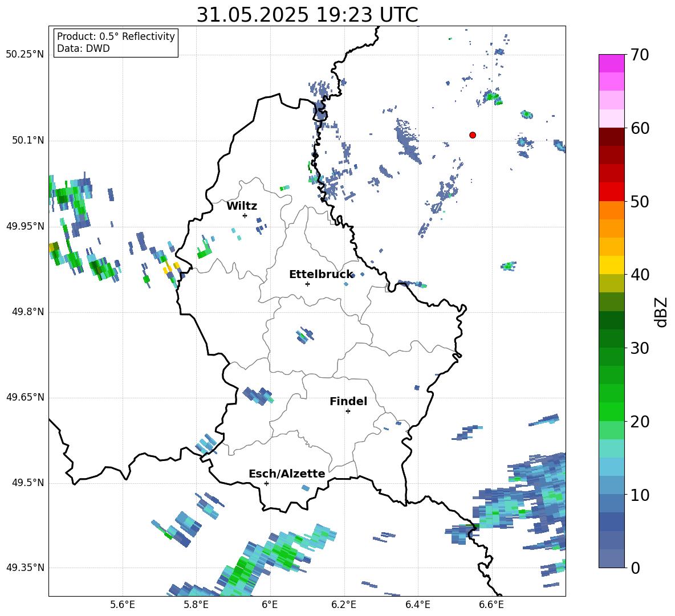The image size is (675, 616).
Task: Click the colorbar value 40
Action: click(x=640, y=275)
